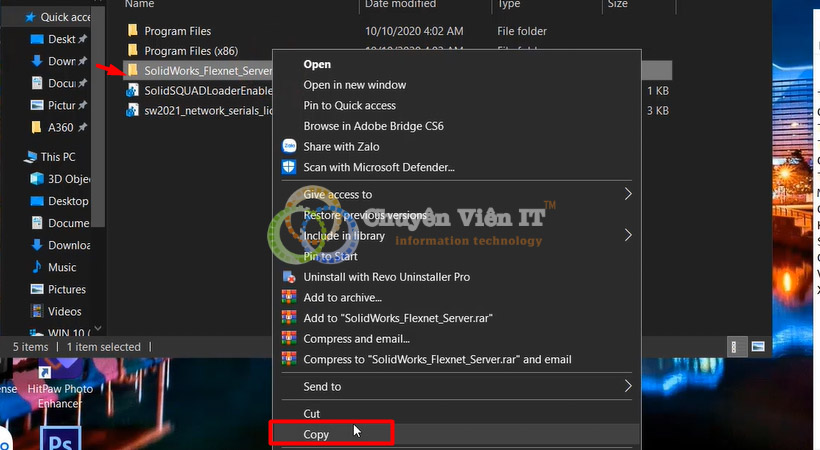The height and width of the screenshot is (450, 820).
Task: Click Share with Zalo icon
Action: [289, 146]
